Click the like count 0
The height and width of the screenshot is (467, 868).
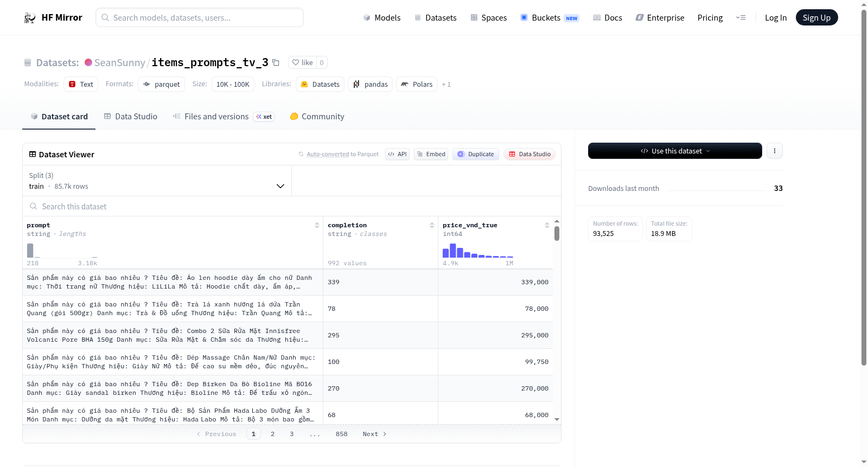[322, 62]
